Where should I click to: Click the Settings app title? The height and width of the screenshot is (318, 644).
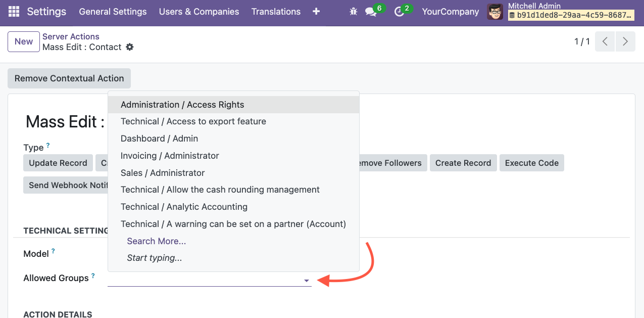pyautogui.click(x=46, y=11)
